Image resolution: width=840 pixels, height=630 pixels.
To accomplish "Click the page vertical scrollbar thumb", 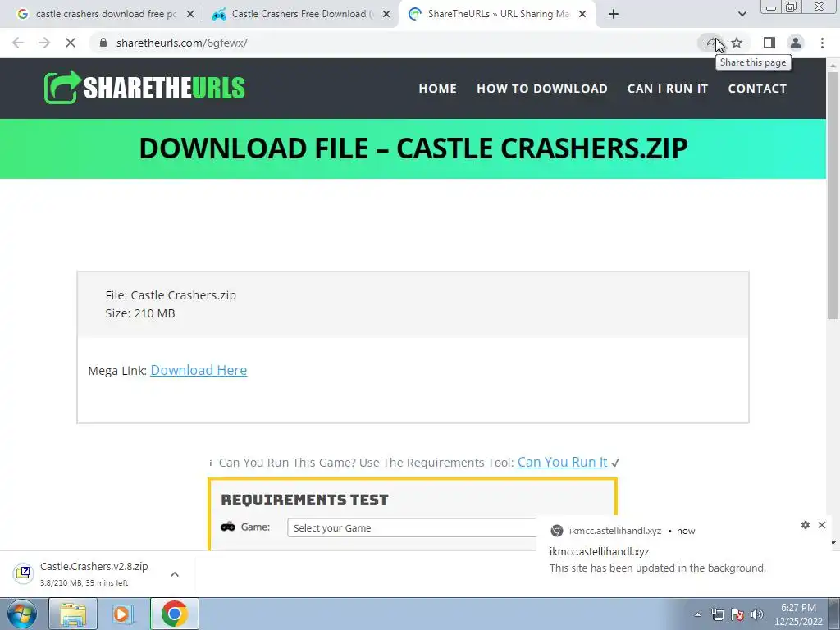I will (x=833, y=195).
